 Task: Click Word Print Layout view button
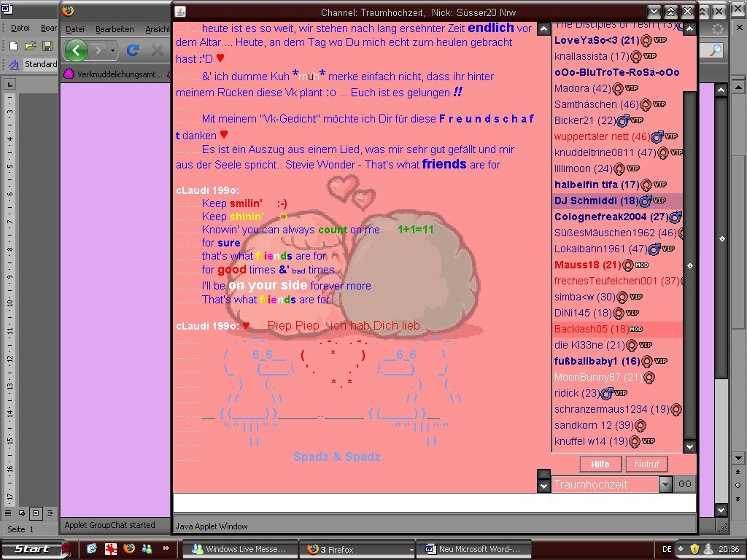pyautogui.click(x=36, y=513)
